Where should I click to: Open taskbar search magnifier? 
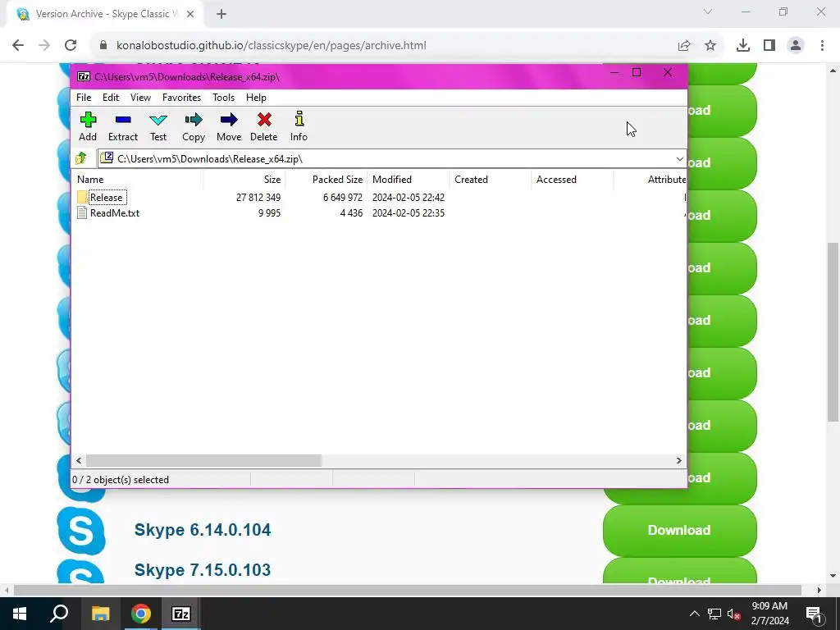pyautogui.click(x=59, y=614)
